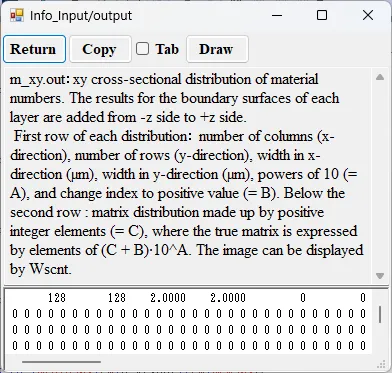Close the Info_Input/output window

(368, 15)
